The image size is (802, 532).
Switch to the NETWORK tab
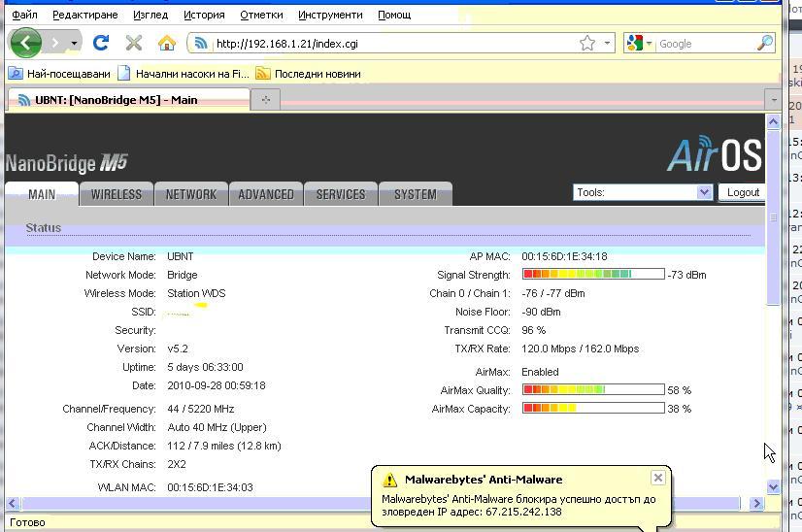[x=190, y=194]
